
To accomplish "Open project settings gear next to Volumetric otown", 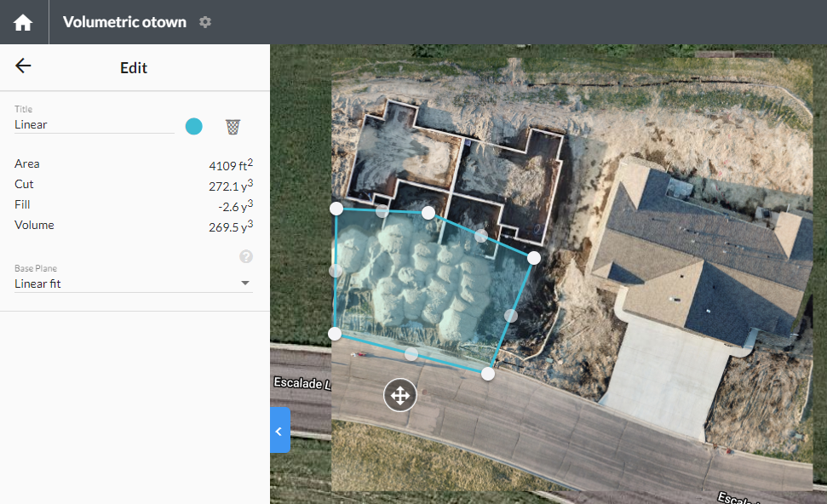I will (205, 22).
